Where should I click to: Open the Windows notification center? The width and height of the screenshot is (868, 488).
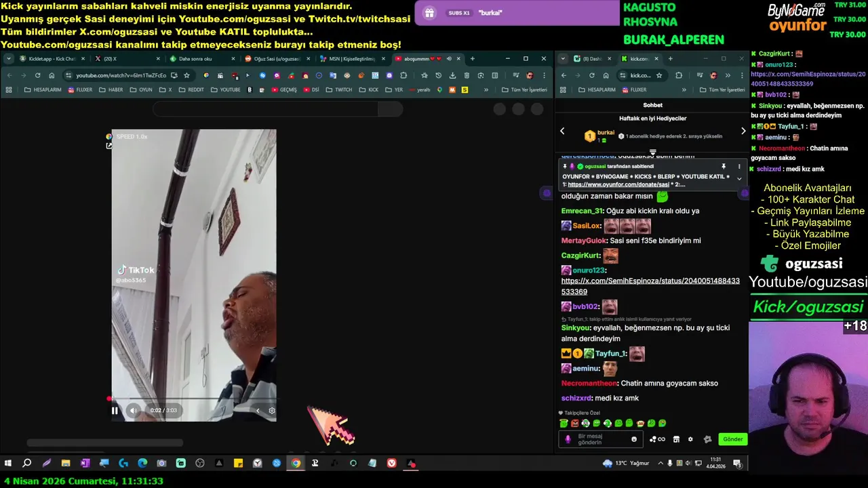click(737, 464)
